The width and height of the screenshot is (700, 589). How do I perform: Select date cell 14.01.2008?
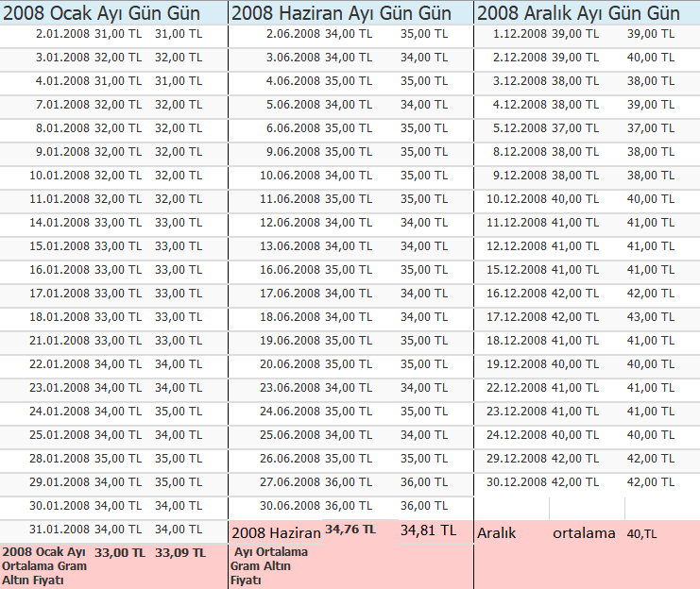[x=60, y=223]
